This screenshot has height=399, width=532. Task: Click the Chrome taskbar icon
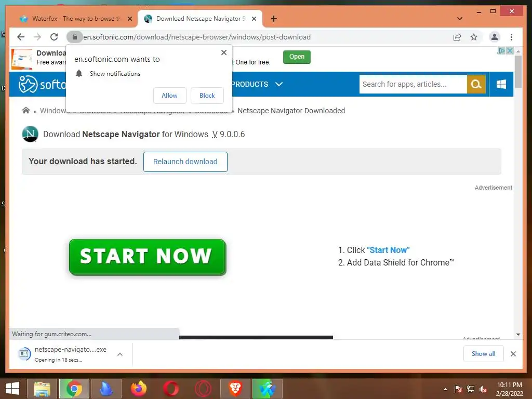tap(74, 389)
